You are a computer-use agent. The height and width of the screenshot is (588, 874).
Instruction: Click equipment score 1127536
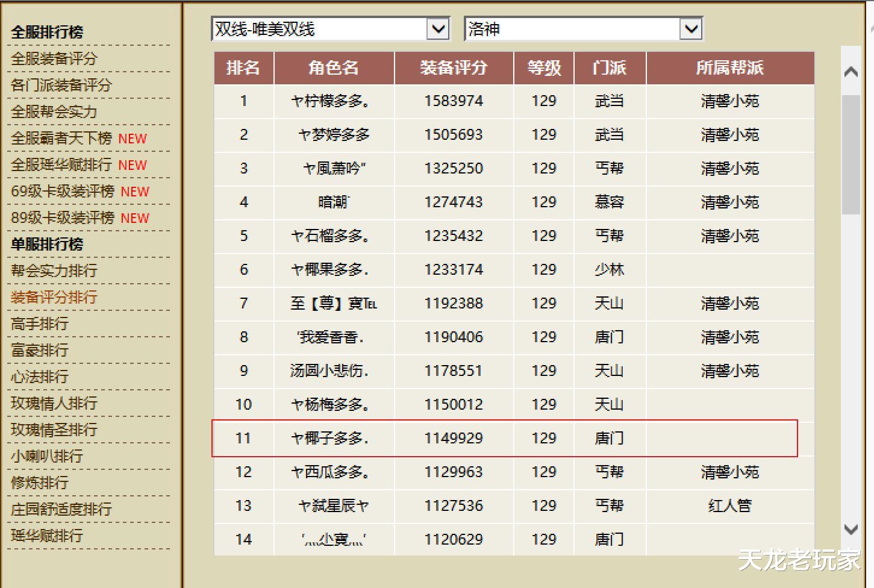click(x=454, y=506)
